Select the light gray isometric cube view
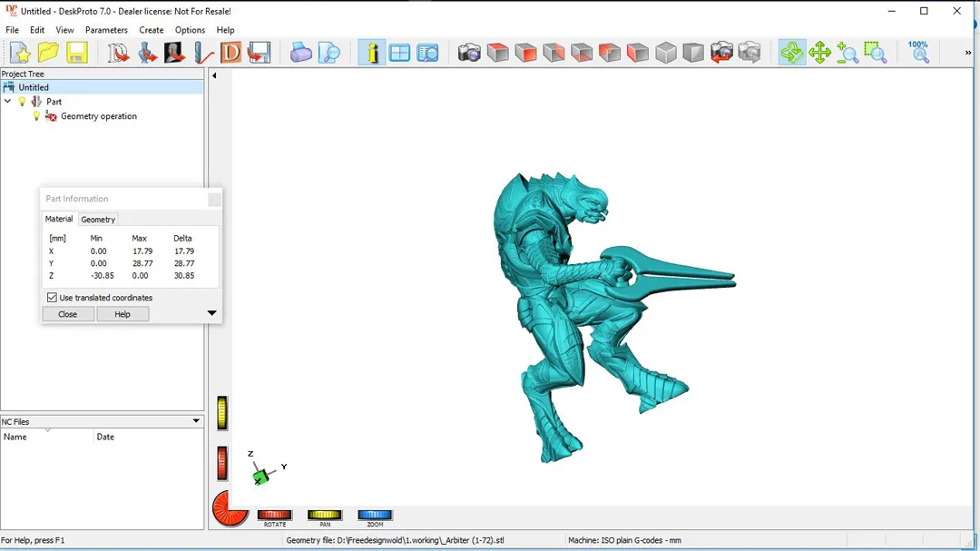This screenshot has height=551, width=980. (x=666, y=53)
